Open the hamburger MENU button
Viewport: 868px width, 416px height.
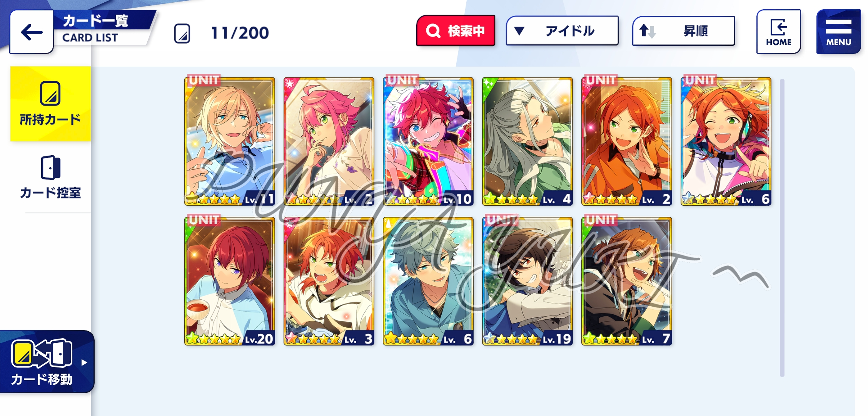[x=838, y=32]
